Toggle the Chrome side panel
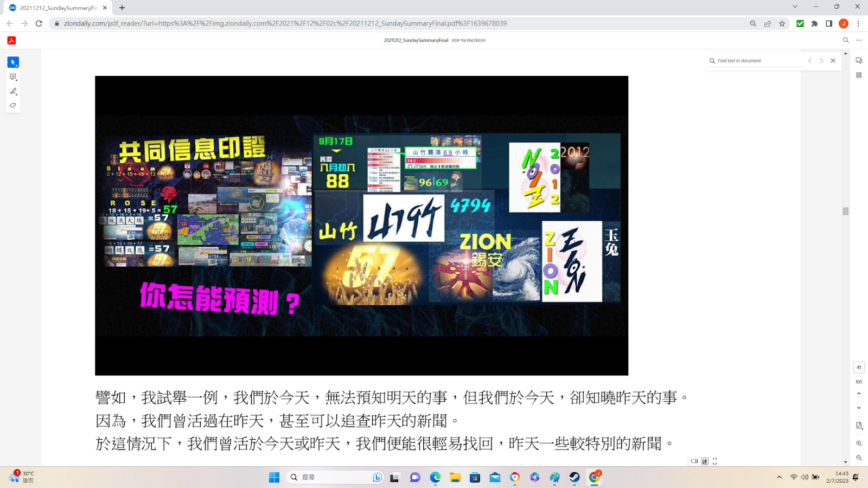The width and height of the screenshot is (868, 488). 829,23
